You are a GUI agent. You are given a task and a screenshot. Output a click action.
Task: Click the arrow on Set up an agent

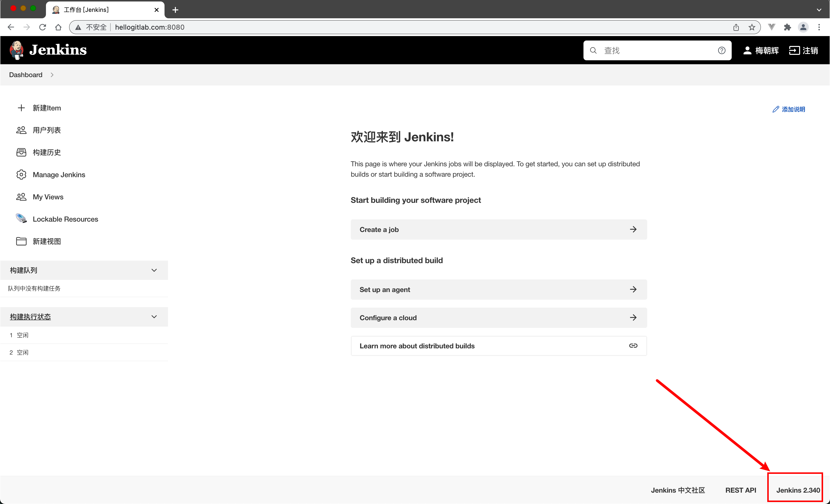coord(633,289)
